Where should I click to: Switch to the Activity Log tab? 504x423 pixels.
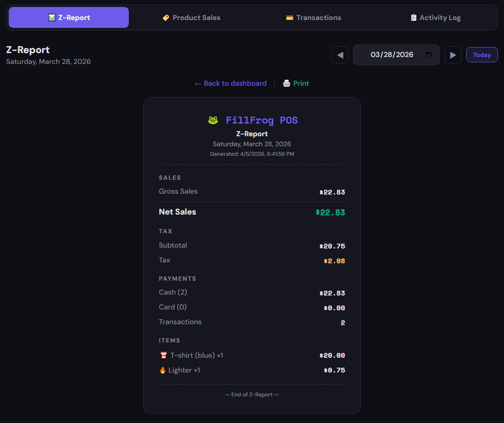tap(435, 17)
